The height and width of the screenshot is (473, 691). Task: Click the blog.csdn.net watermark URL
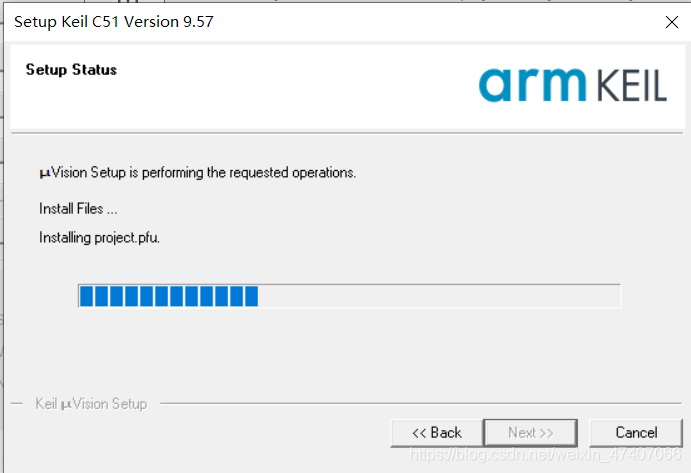click(x=545, y=454)
